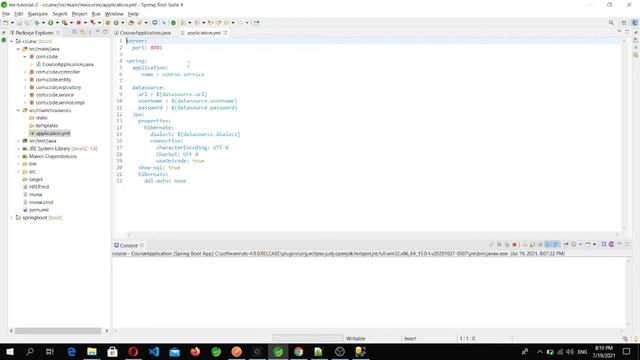
Task: Expand the Maven Dependencies node
Action: pyautogui.click(x=18, y=156)
